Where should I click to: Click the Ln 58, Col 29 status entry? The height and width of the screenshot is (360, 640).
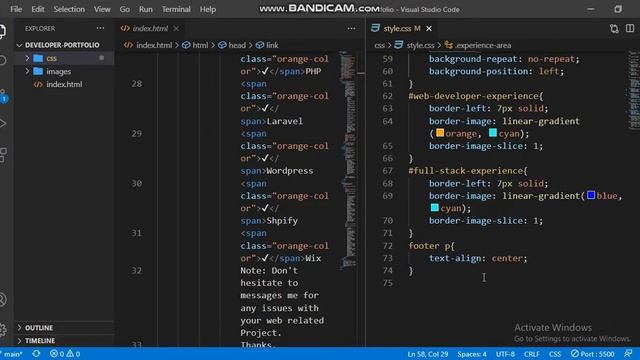click(x=427, y=354)
